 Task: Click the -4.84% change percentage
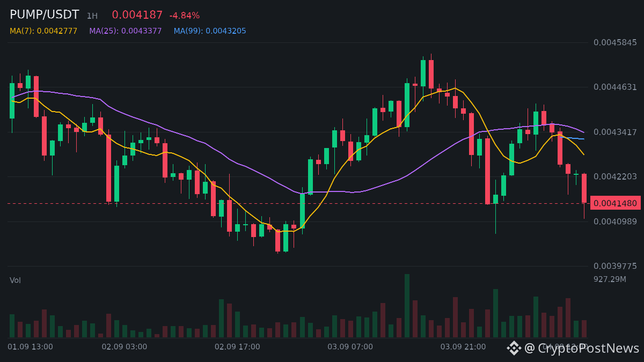(184, 16)
